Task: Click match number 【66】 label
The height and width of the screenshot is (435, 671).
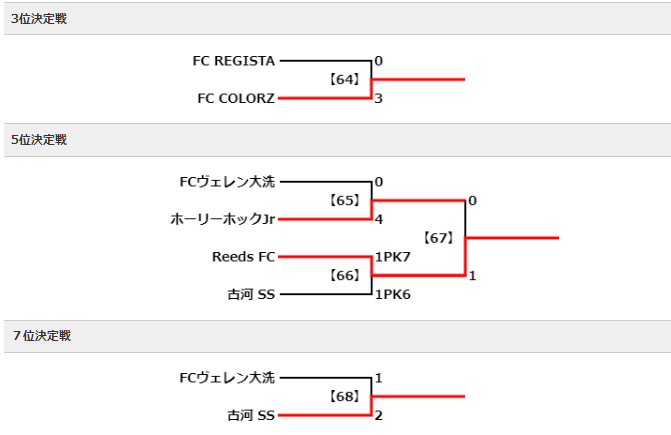Action: point(344,275)
